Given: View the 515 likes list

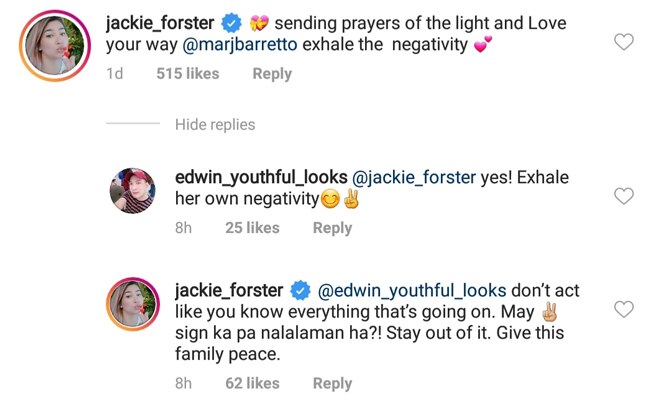Looking at the screenshot, I should pos(188,74).
